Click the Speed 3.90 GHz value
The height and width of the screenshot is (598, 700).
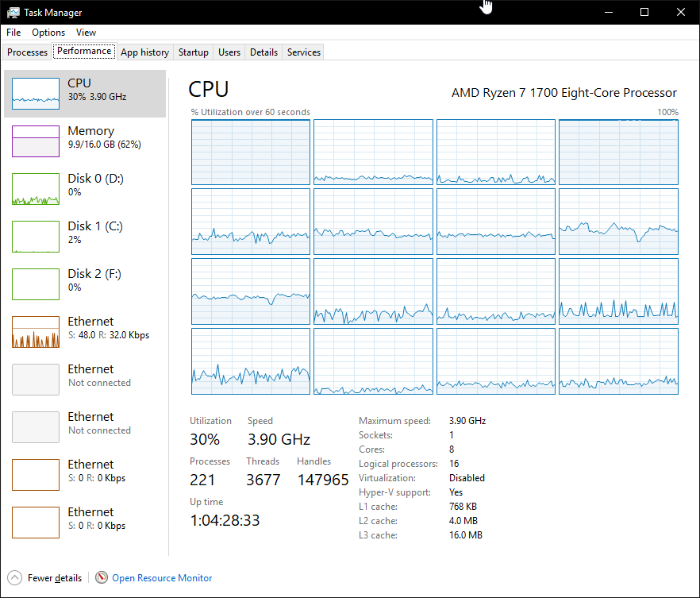(279, 439)
